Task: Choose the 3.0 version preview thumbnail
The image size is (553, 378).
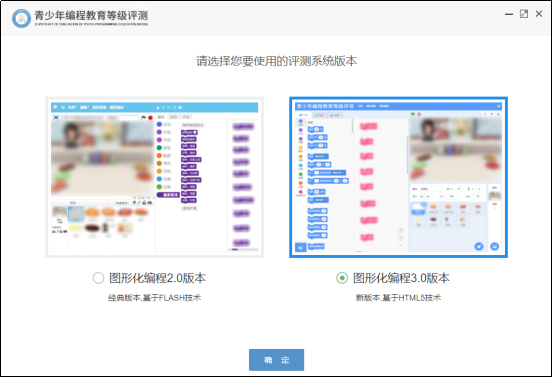Action: (x=399, y=177)
